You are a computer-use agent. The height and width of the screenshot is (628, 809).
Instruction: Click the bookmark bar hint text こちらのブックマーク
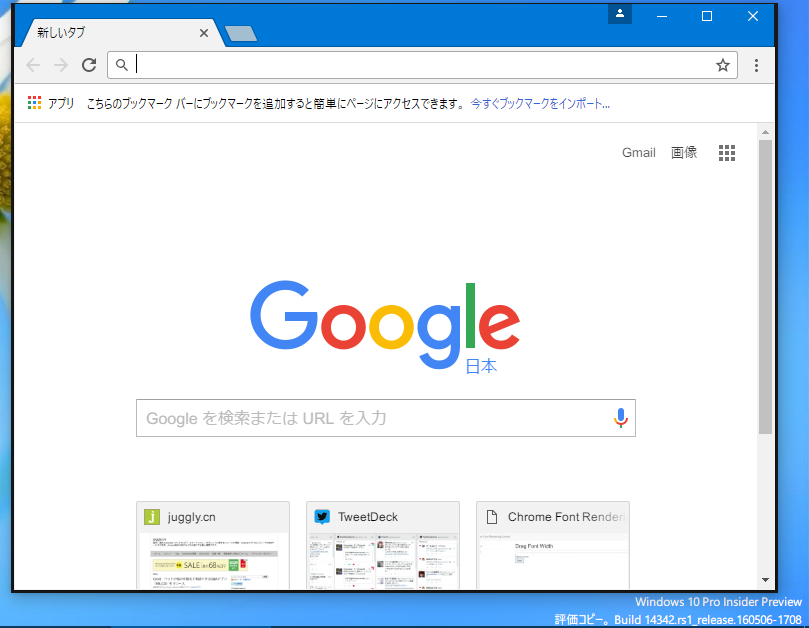(276, 104)
